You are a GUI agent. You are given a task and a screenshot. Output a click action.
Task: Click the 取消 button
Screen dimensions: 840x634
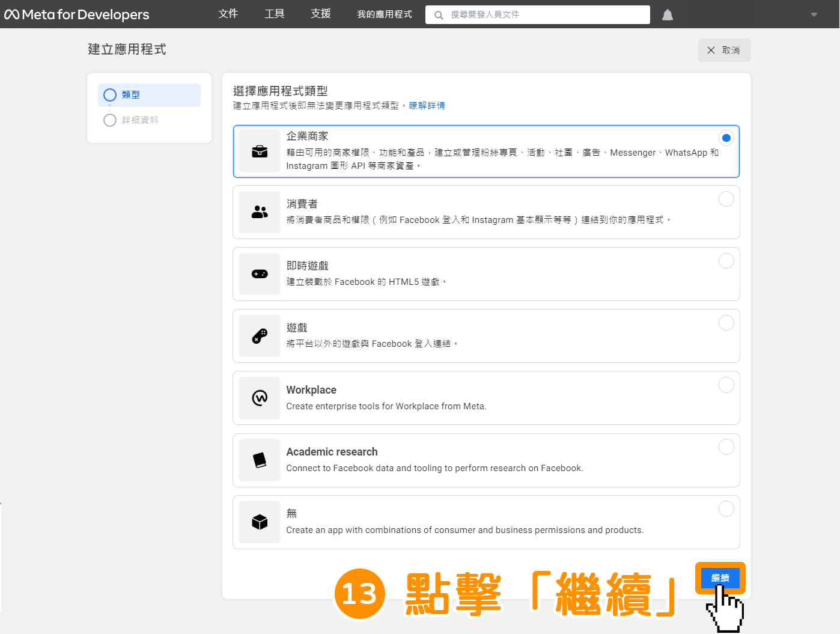pyautogui.click(x=724, y=50)
